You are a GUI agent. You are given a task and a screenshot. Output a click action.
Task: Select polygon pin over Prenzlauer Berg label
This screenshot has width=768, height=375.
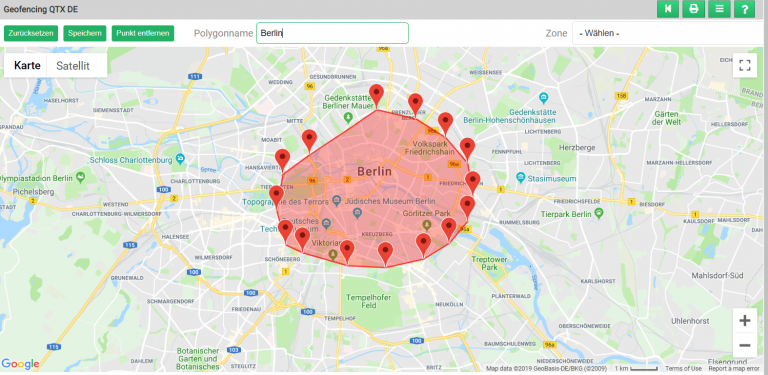(x=415, y=105)
